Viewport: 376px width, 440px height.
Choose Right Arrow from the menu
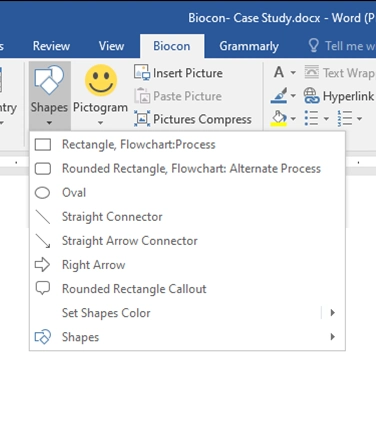(x=187, y=265)
